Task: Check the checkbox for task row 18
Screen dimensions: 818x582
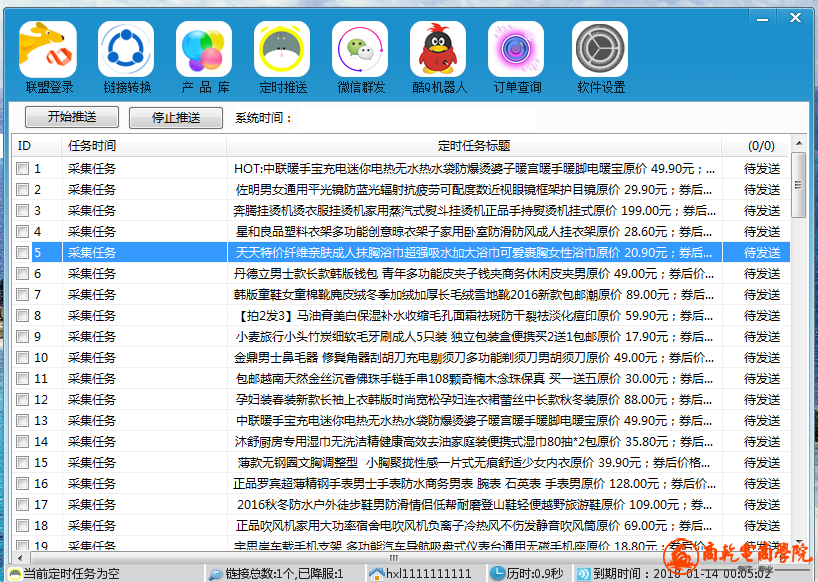Action: point(22,526)
